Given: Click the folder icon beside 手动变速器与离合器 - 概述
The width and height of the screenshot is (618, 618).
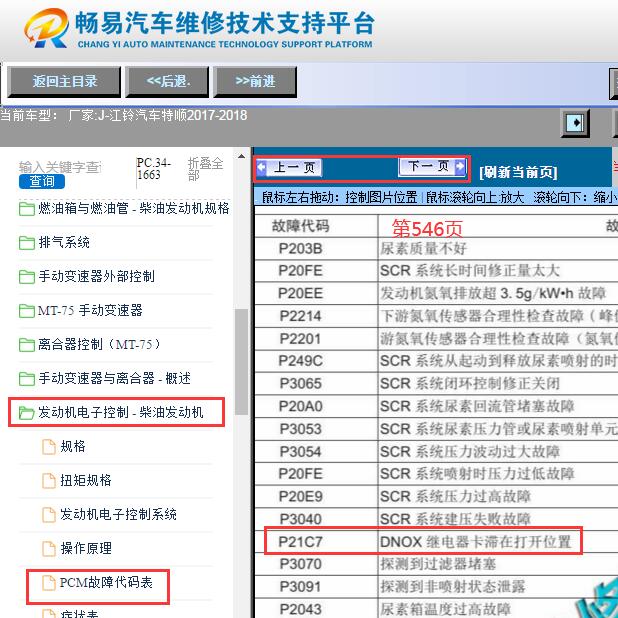Looking at the screenshot, I should point(26,379).
